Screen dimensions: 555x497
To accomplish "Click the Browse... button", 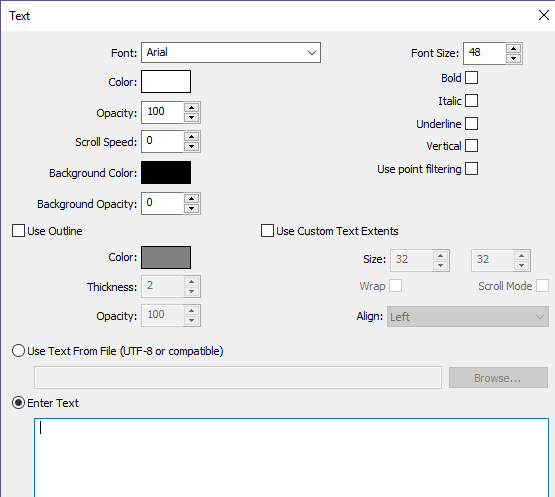I will pyautogui.click(x=498, y=378).
